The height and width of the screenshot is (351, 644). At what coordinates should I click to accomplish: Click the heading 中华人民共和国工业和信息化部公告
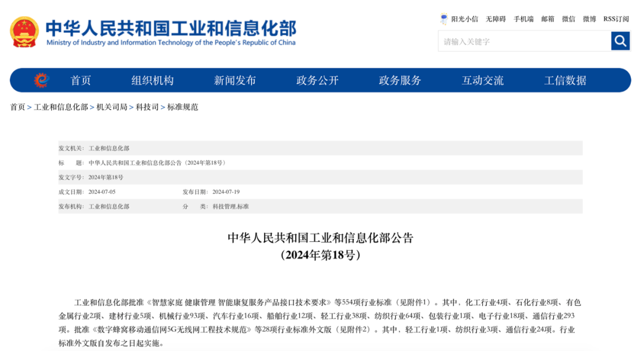pos(320,238)
